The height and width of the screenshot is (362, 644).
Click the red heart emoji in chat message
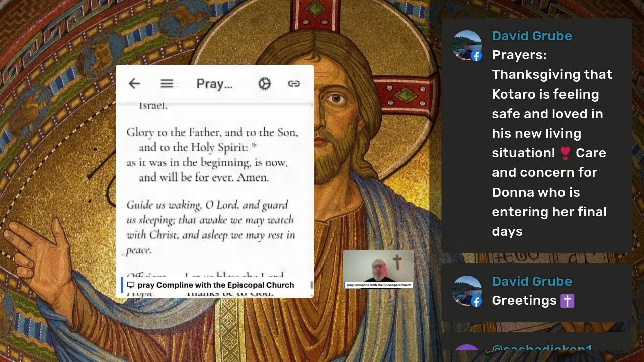[x=565, y=153]
